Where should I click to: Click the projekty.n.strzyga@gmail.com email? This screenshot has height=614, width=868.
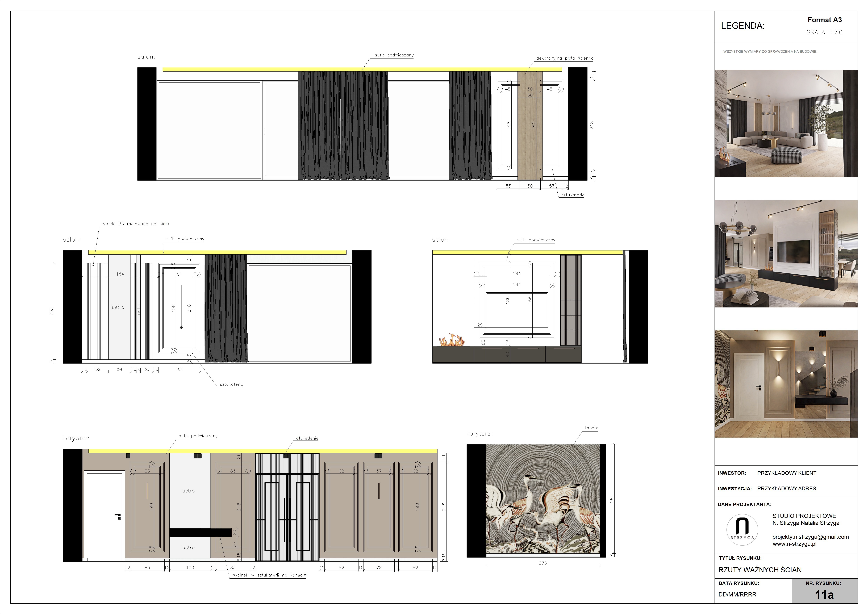811,537
